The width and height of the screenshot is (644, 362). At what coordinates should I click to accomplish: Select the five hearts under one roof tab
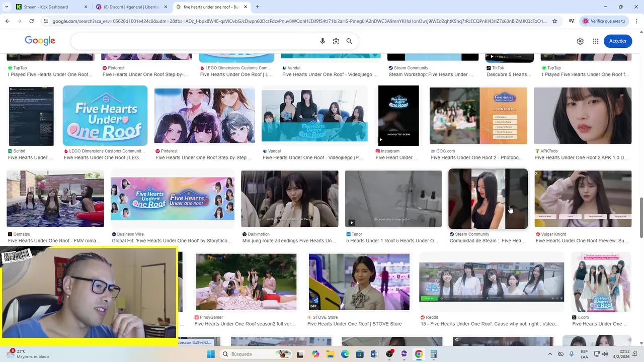(211, 7)
